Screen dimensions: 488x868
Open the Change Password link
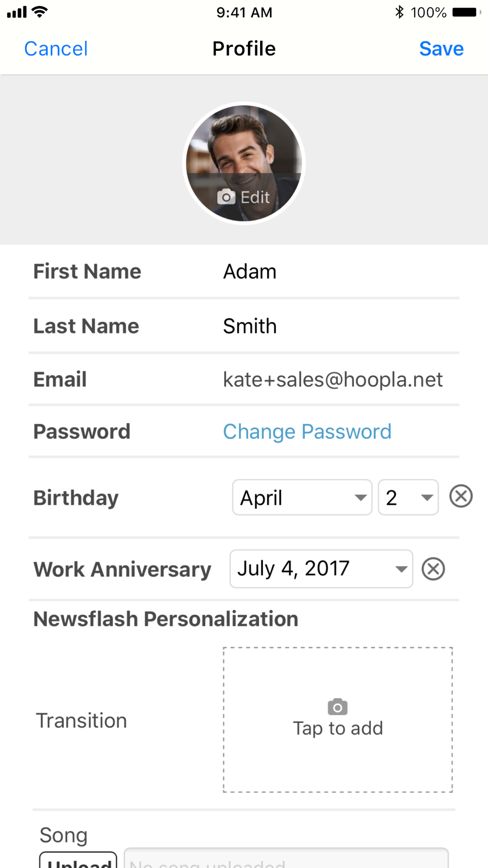pos(307,432)
